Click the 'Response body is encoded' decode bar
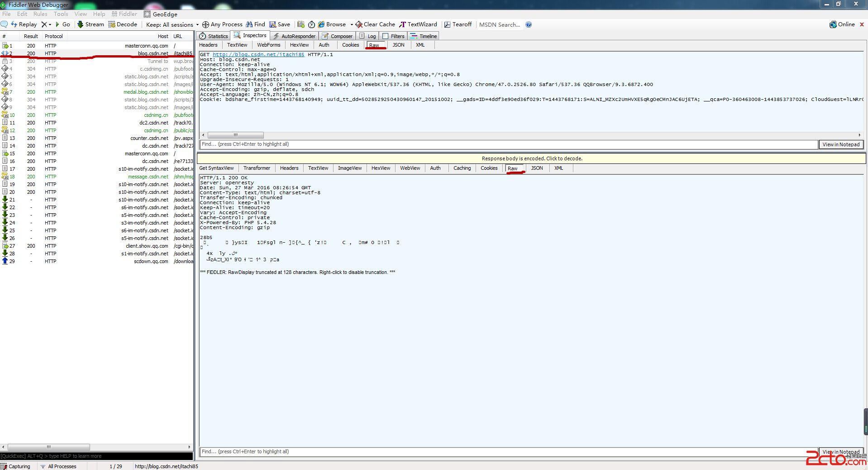This screenshot has height=470, width=868. pos(532,158)
